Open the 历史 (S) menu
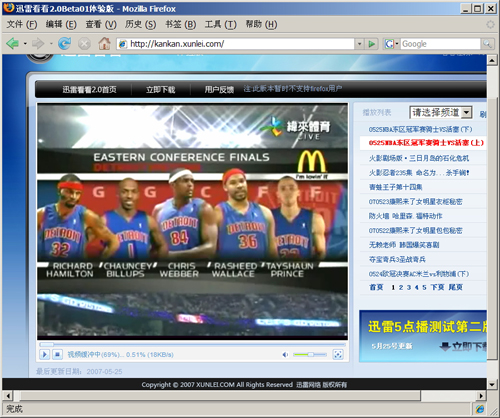 (140, 24)
